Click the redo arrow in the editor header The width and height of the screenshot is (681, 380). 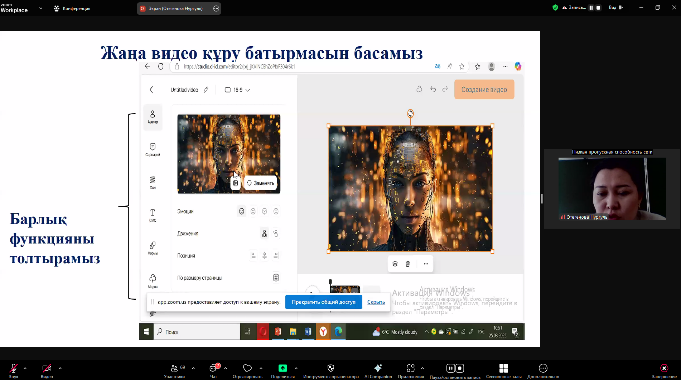(x=445, y=89)
